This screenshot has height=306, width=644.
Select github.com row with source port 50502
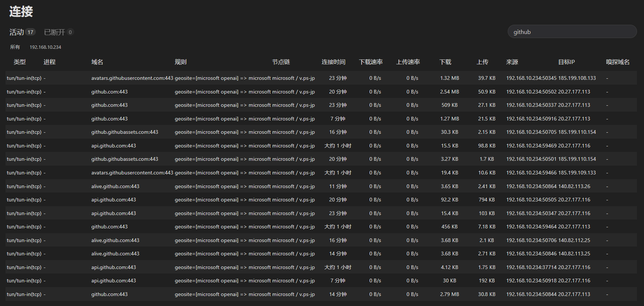[x=321, y=92]
